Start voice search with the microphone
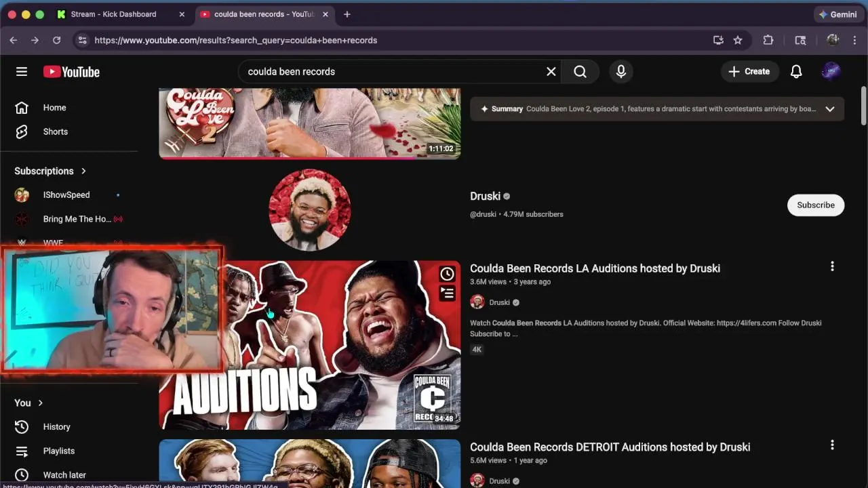Image resolution: width=868 pixels, height=488 pixels. [620, 71]
